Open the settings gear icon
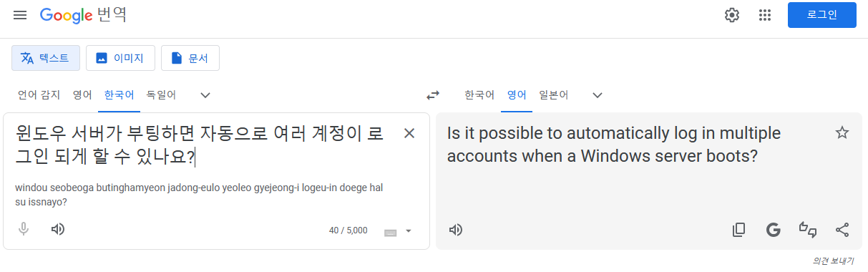Image resolution: width=868 pixels, height=272 pixels. click(x=731, y=15)
